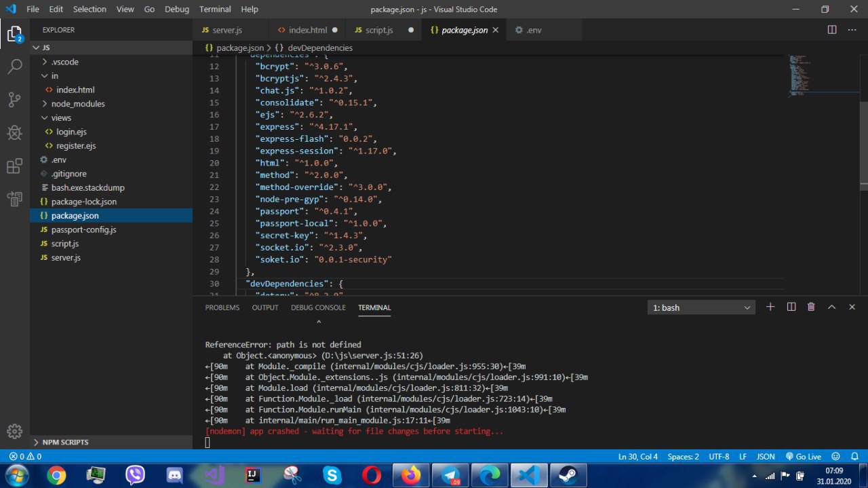Open notifications bell in status bar
This screenshot has height=488, width=868.
click(x=854, y=457)
